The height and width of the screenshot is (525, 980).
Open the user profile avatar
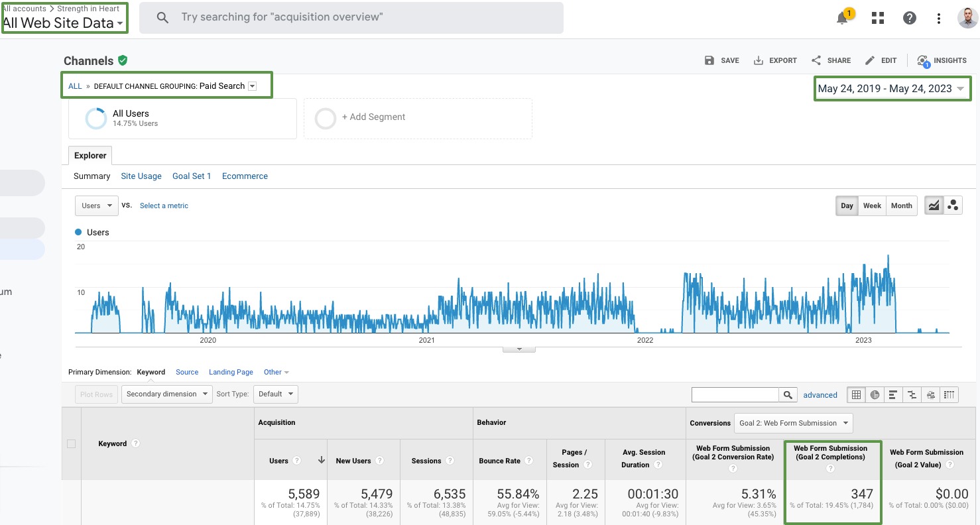(967, 18)
